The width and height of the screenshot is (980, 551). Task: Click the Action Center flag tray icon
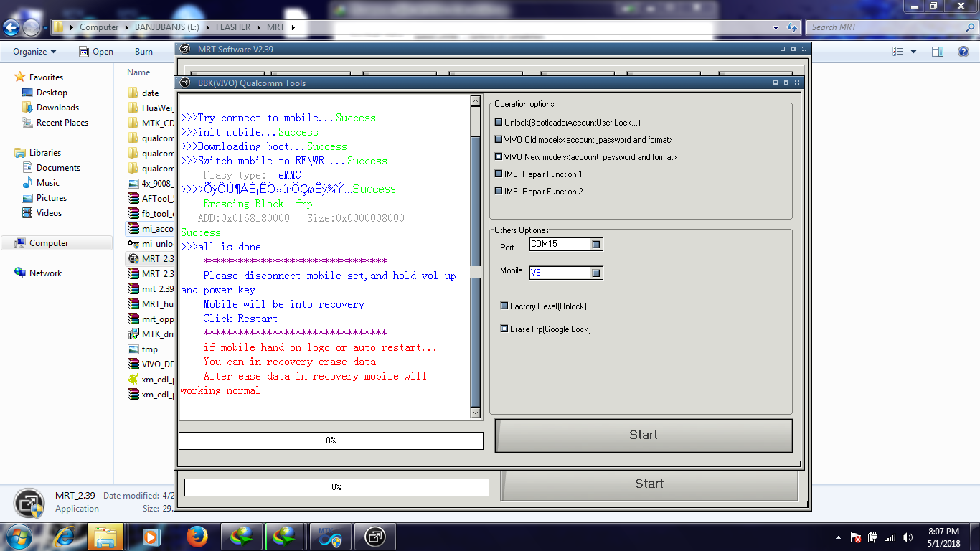(856, 537)
